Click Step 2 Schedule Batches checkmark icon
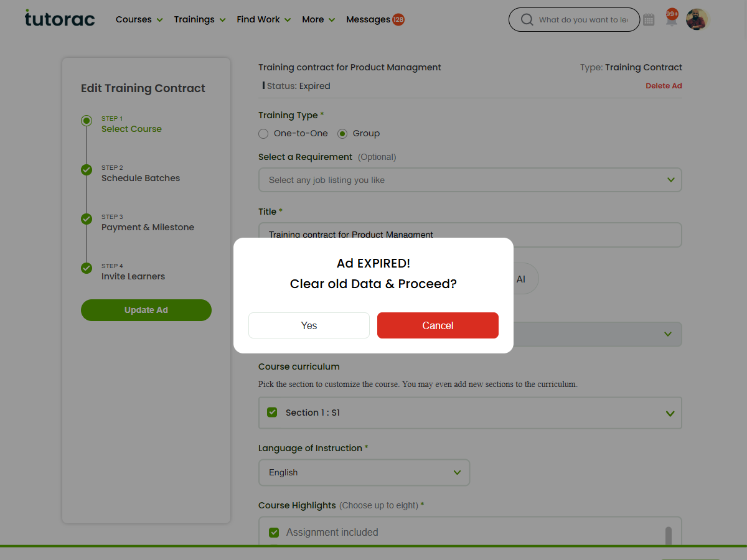 (x=87, y=170)
